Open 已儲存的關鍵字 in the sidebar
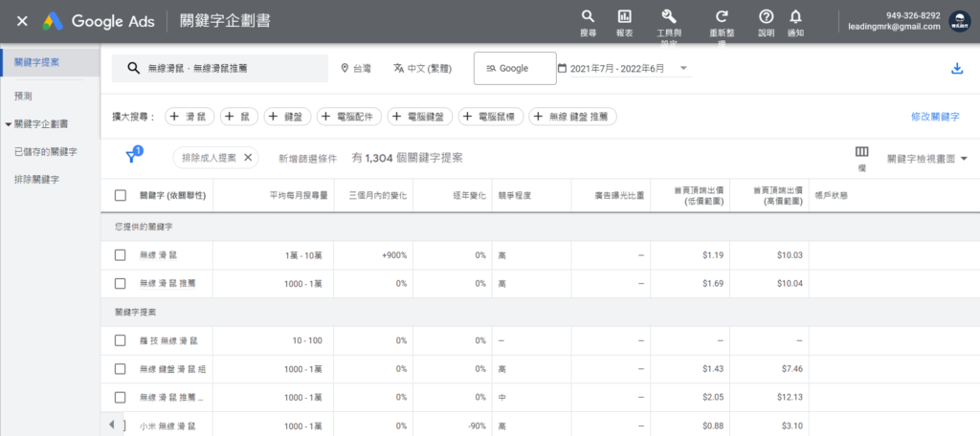Viewport: 980px width, 436px height. click(46, 152)
